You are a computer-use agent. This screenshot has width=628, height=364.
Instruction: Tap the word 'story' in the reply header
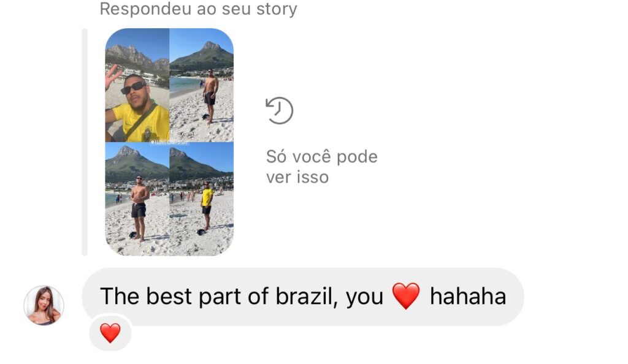point(277,9)
